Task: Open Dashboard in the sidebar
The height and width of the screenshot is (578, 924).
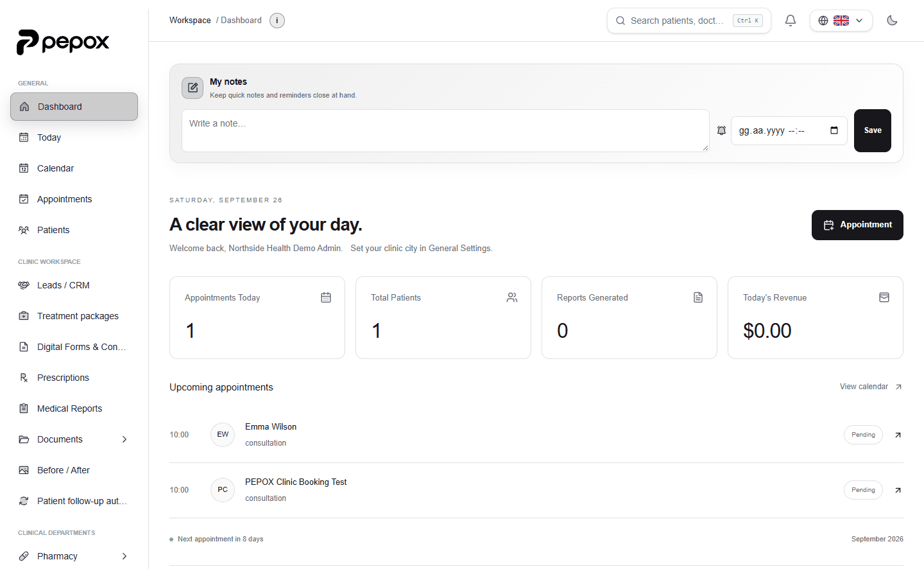Action: point(74,107)
